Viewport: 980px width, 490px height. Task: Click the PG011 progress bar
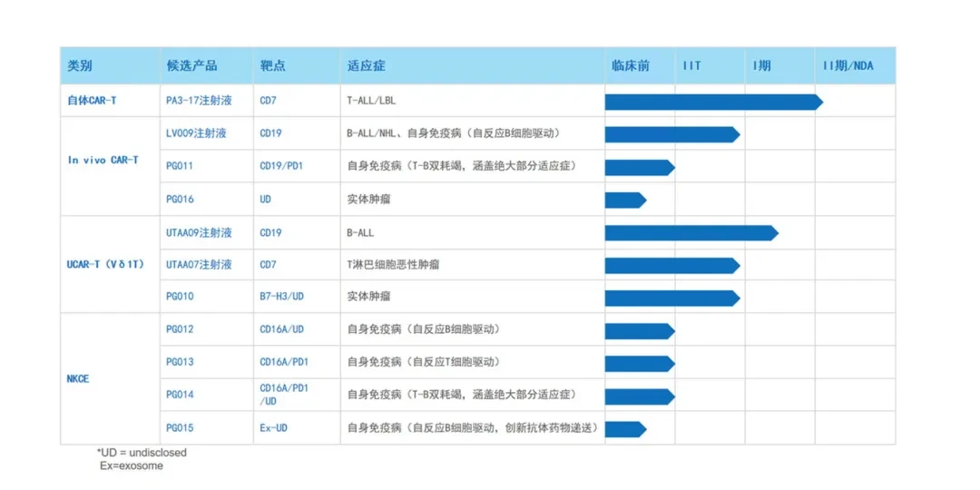pyautogui.click(x=640, y=168)
